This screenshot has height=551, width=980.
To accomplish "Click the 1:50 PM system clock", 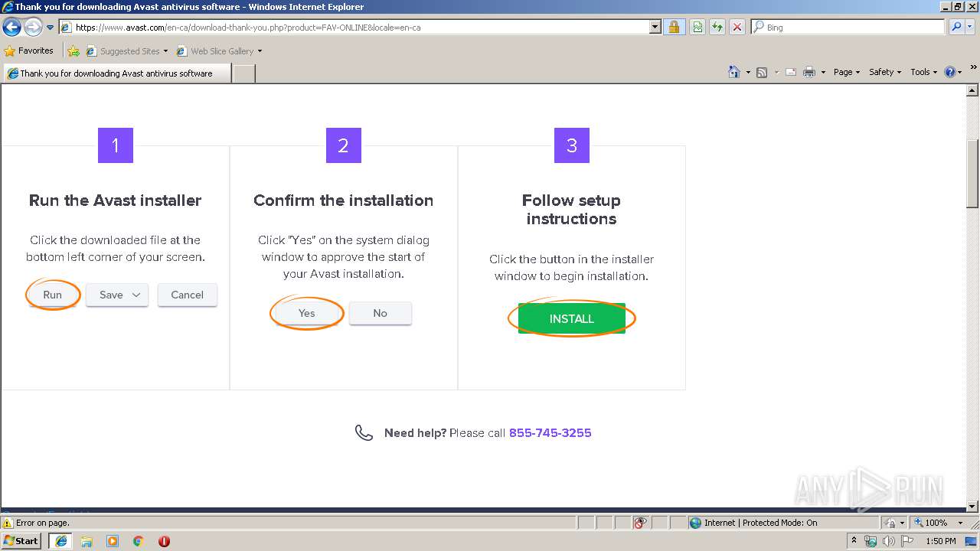I will (x=941, y=541).
